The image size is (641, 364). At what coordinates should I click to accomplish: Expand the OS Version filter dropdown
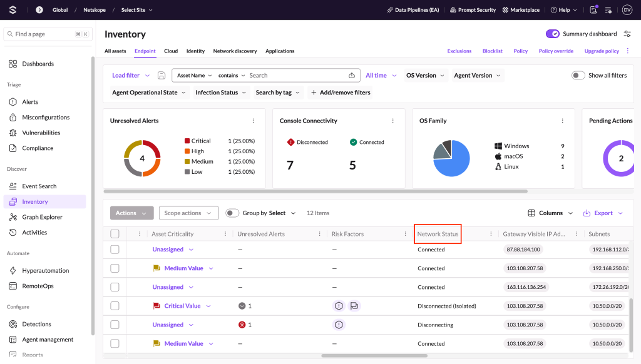(x=425, y=75)
